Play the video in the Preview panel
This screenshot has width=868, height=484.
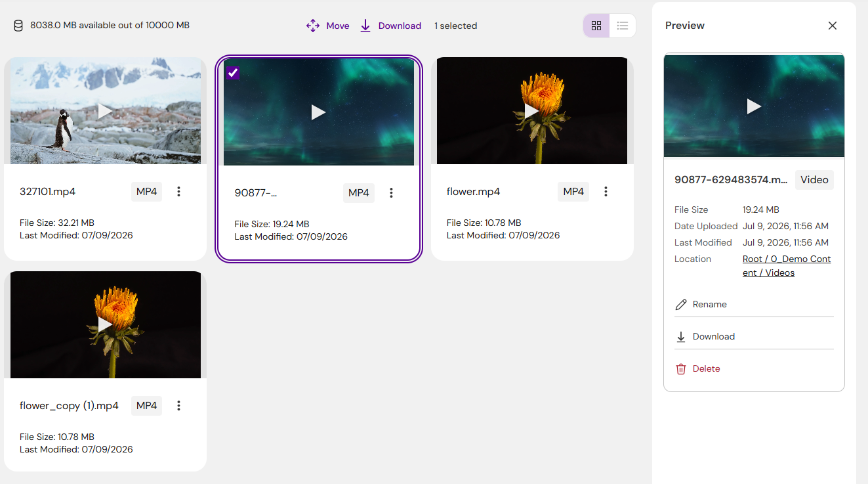(754, 106)
